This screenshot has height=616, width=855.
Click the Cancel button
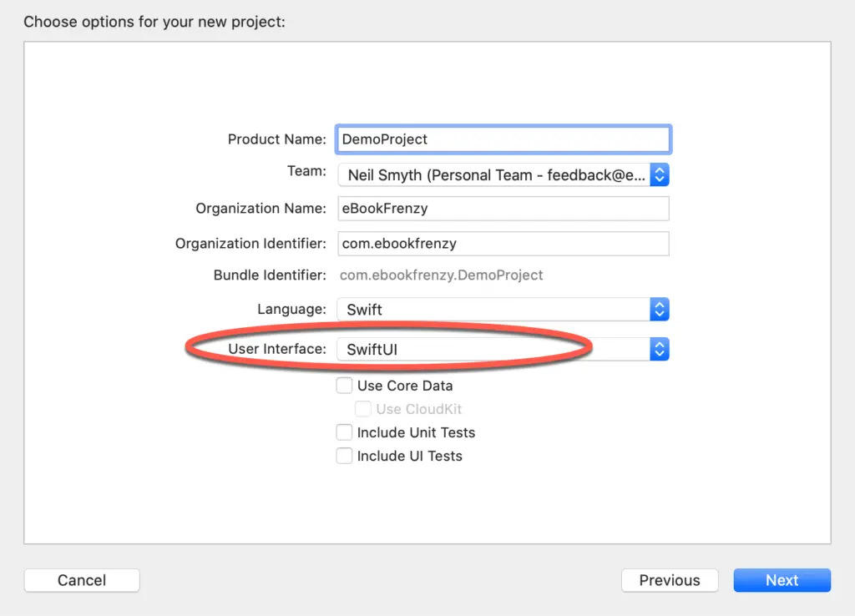coord(82,580)
